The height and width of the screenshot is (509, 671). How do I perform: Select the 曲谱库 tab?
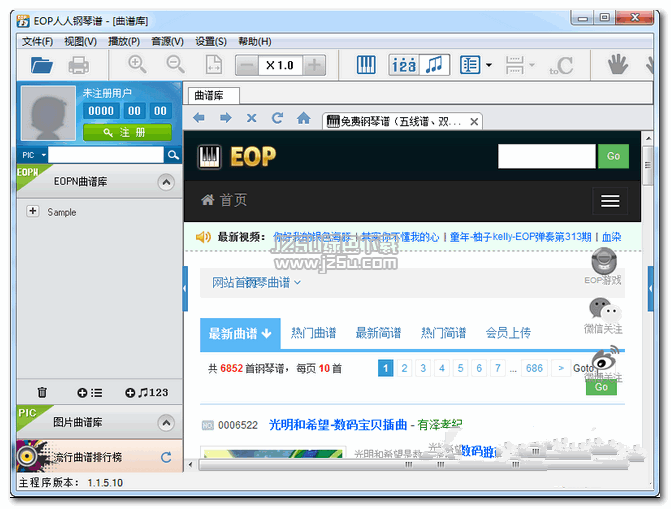[213, 95]
